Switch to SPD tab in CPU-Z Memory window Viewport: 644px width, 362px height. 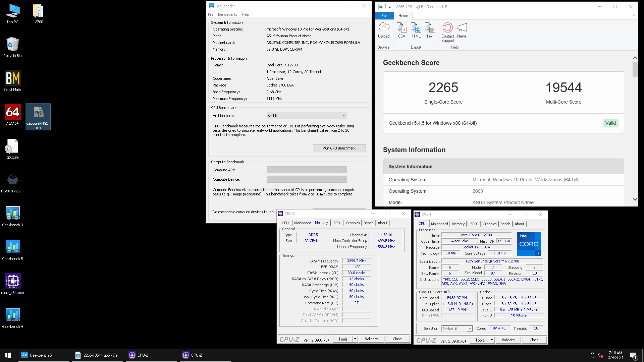[x=336, y=223]
